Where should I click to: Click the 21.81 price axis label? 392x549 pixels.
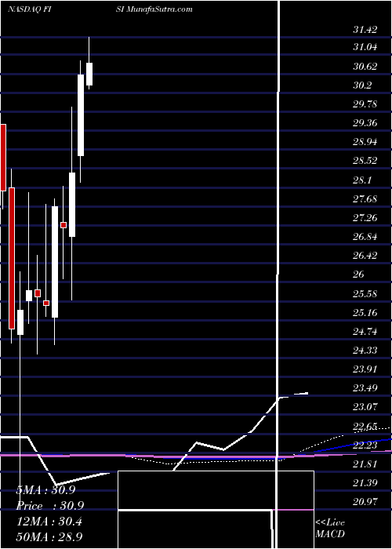365,464
